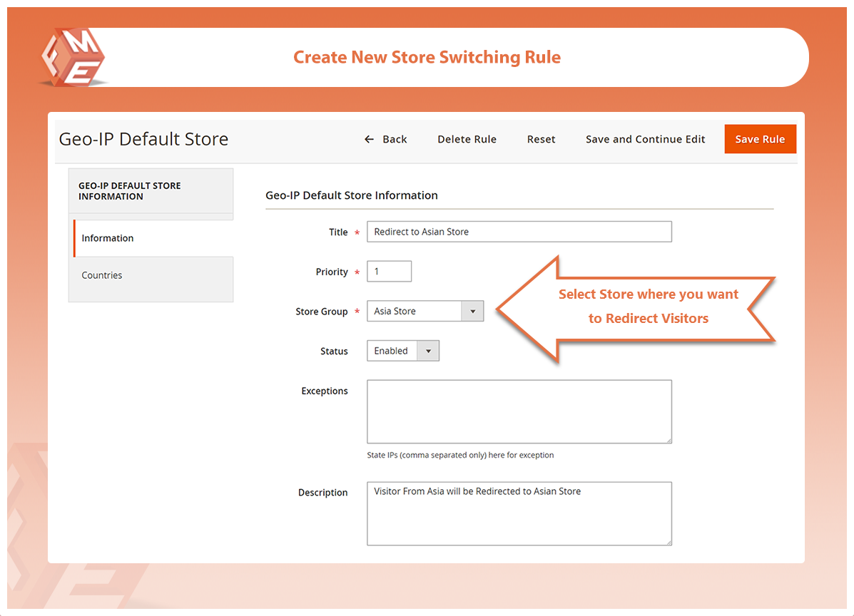Click Save and Continue Edit
This screenshot has height=616, width=854.
coord(645,140)
